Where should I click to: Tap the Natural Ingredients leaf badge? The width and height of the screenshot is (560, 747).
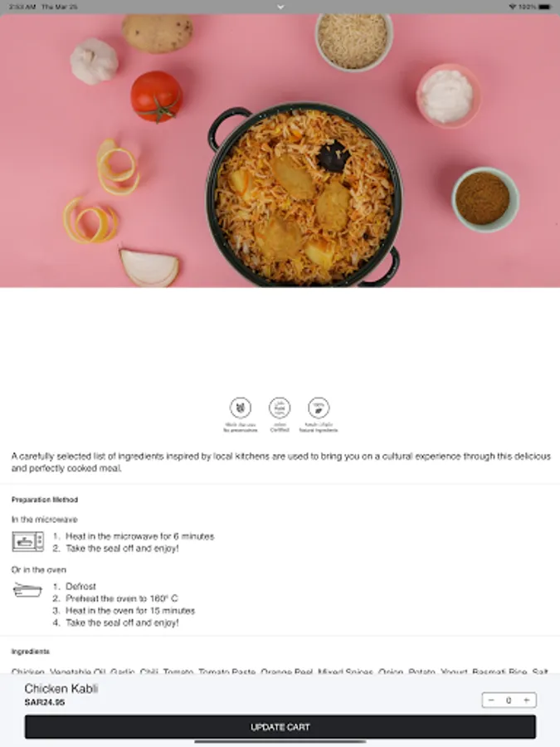coord(319,408)
